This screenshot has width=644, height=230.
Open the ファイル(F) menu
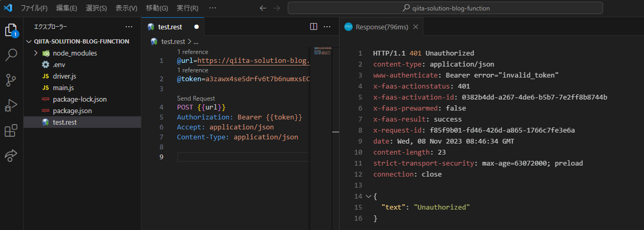(x=34, y=8)
